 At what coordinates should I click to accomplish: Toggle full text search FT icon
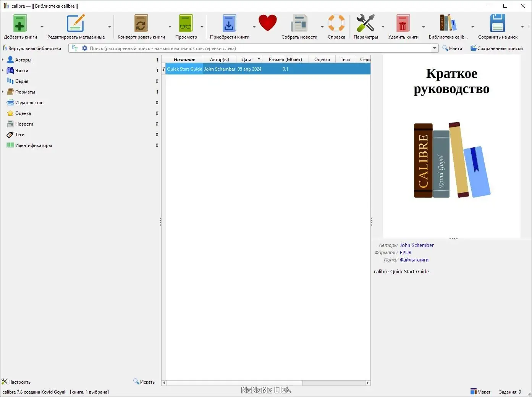click(74, 48)
